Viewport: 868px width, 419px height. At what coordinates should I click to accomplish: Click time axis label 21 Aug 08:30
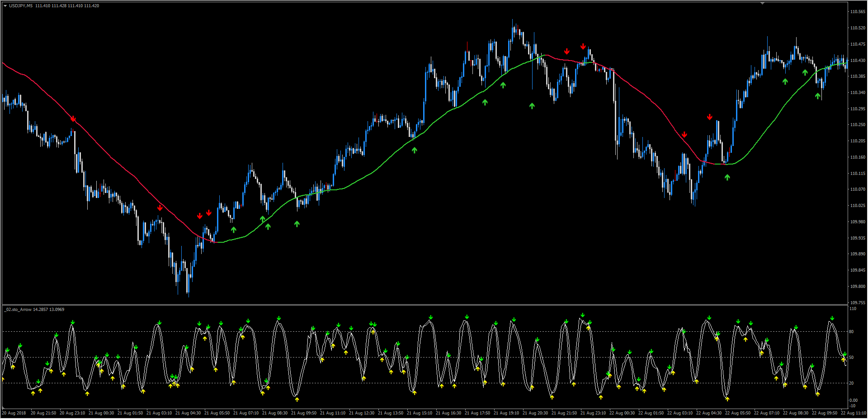(x=275, y=413)
